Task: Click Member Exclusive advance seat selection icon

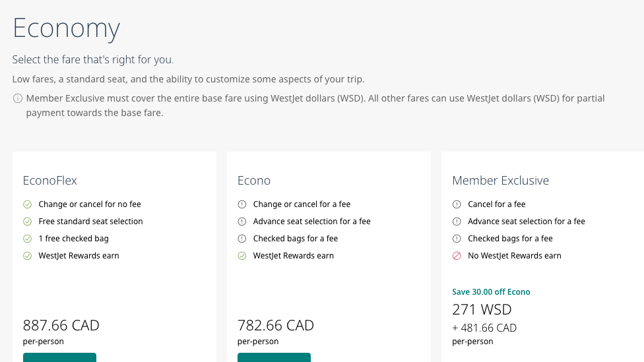Action: tap(457, 222)
